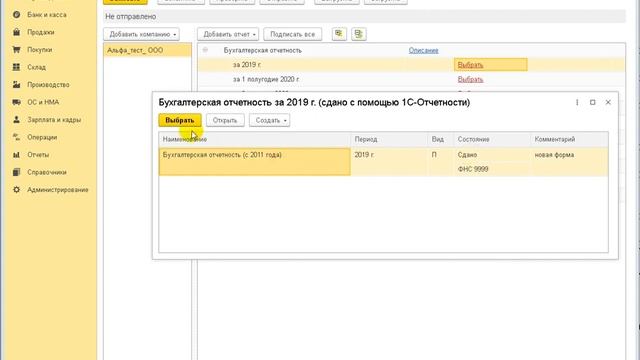The height and width of the screenshot is (360, 640).
Task: Sort by the Период column header
Action: click(x=389, y=139)
